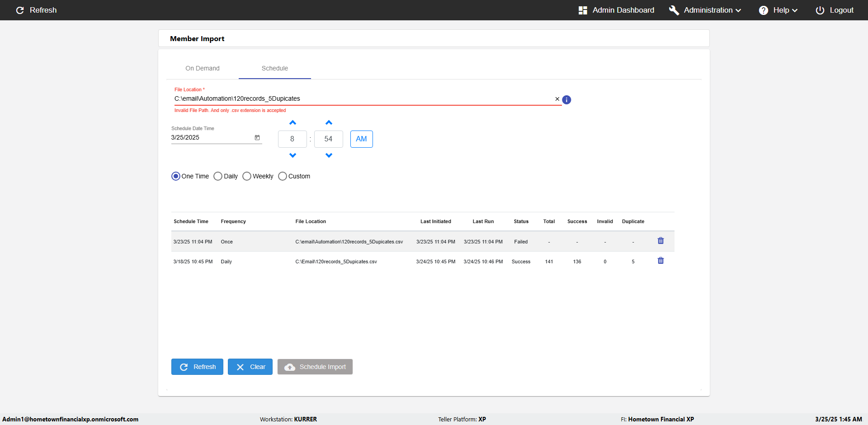Click the Invalid File Path error message
Image resolution: width=868 pixels, height=425 pixels.
click(230, 110)
